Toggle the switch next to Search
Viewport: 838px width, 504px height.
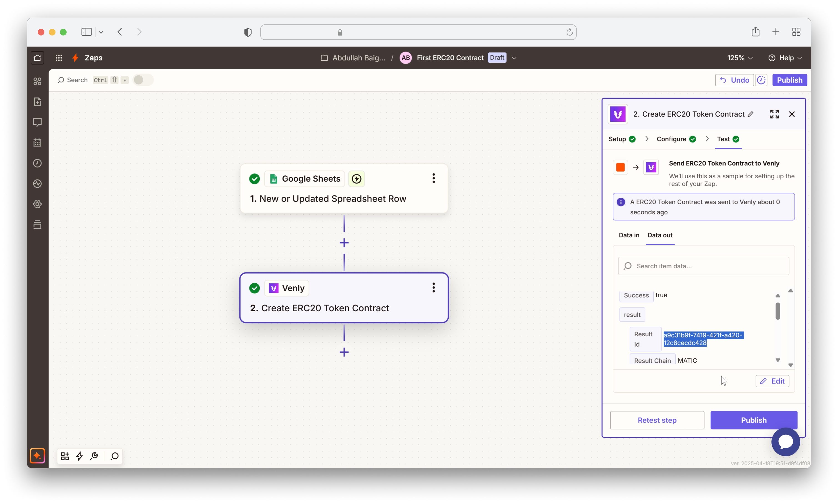coord(143,80)
